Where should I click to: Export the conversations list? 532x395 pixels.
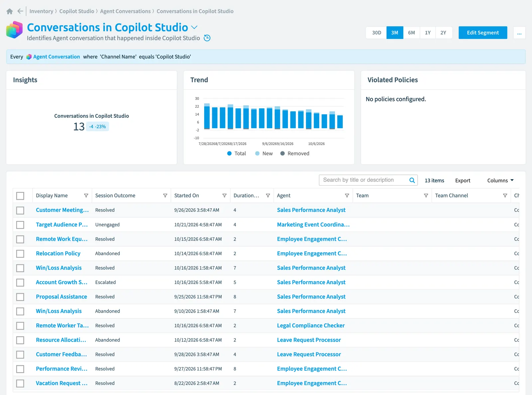tap(463, 180)
